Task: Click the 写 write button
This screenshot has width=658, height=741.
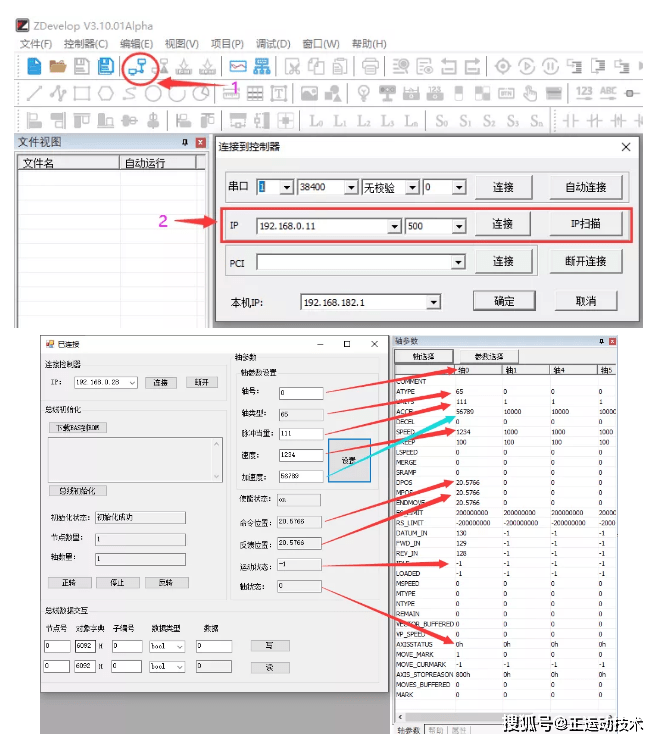Action: point(270,646)
